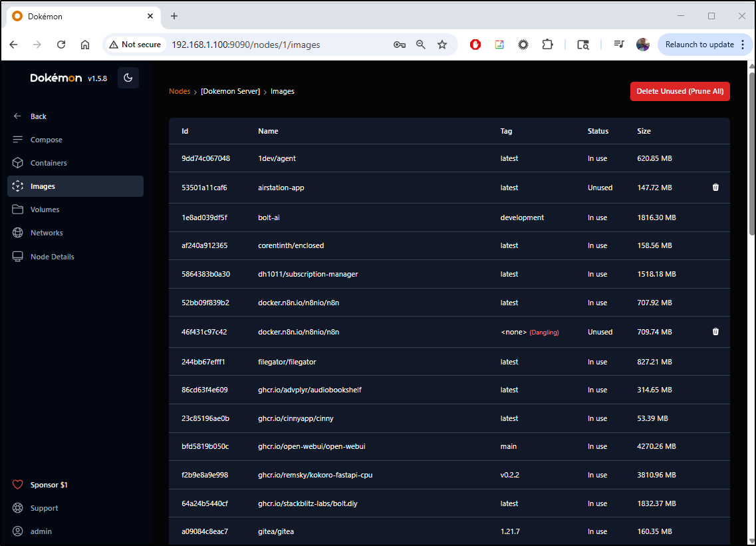Click ghcr.io/stackblitz-labs/bolt.diy image name
The width and height of the screenshot is (756, 546).
(x=308, y=503)
